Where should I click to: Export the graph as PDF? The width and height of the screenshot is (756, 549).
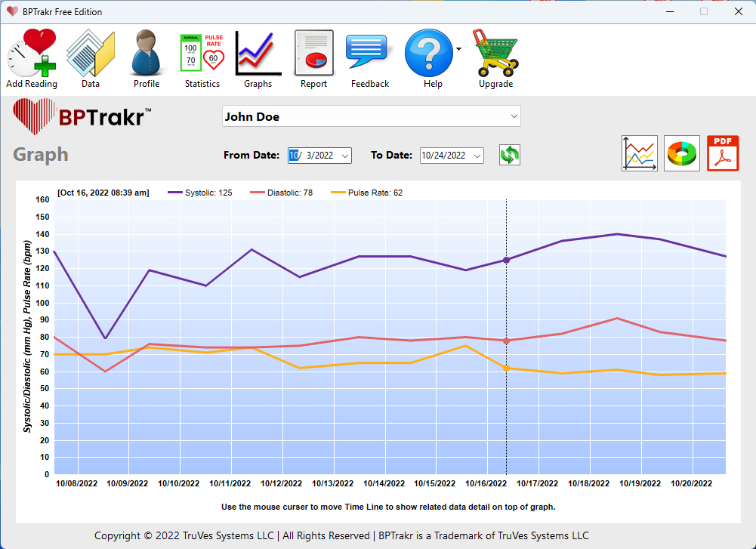coord(722,153)
